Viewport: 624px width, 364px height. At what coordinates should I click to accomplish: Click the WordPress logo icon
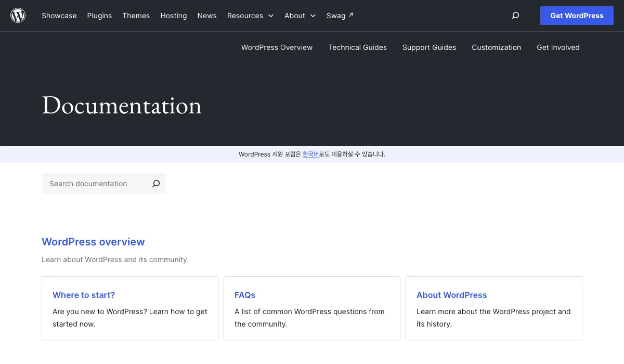pyautogui.click(x=18, y=16)
